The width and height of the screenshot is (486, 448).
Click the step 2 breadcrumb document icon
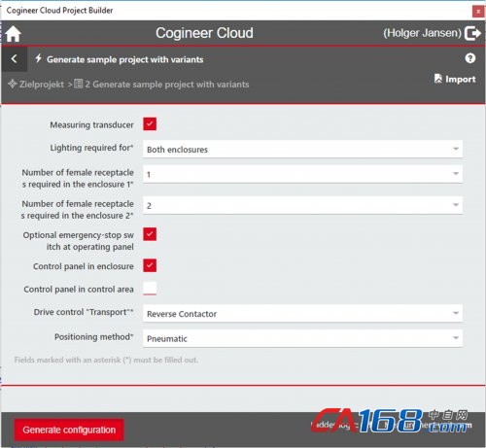pos(79,84)
